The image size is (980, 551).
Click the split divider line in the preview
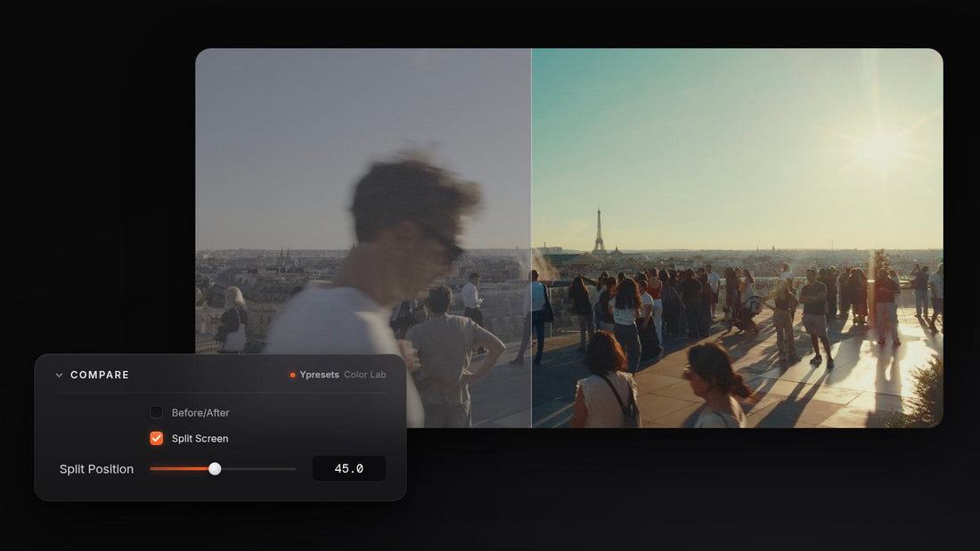point(531,238)
